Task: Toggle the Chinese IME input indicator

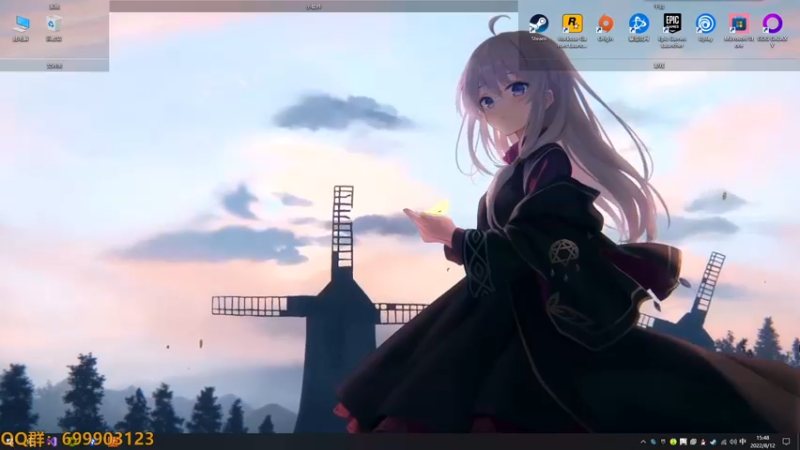Action: coord(743,442)
